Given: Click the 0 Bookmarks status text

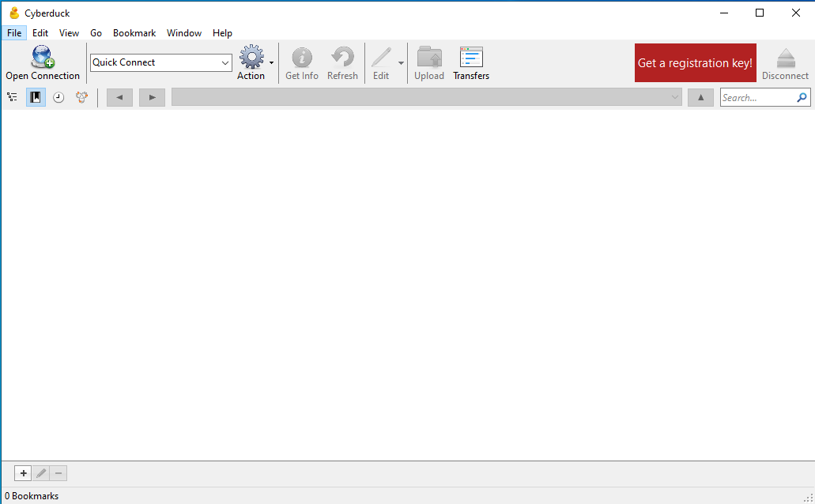Looking at the screenshot, I should [32, 495].
